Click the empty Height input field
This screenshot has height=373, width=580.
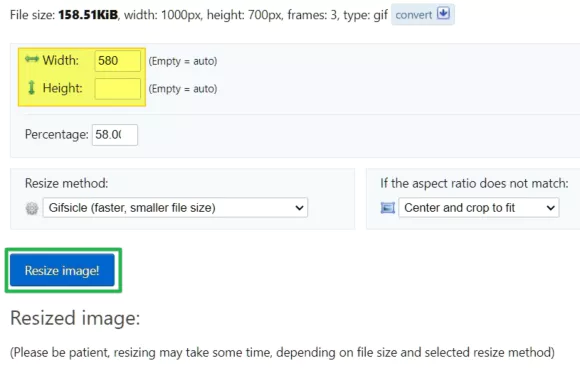(118, 88)
